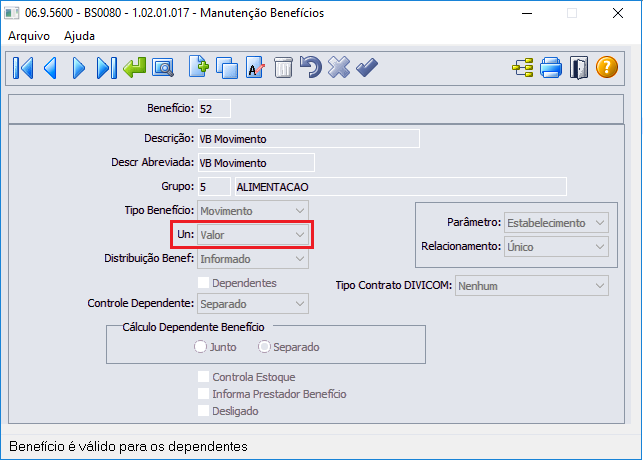The width and height of the screenshot is (643, 460).
Task: Click the Descrição field
Action: click(x=309, y=139)
